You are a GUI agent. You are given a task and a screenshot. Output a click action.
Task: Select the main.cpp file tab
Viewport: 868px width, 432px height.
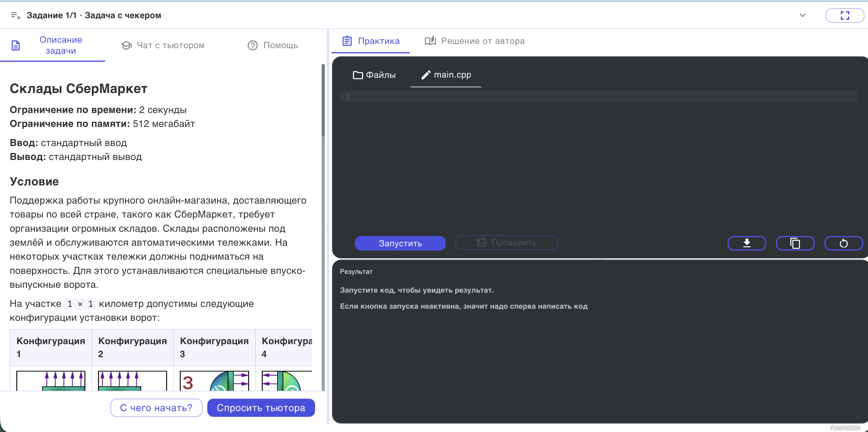click(x=446, y=75)
